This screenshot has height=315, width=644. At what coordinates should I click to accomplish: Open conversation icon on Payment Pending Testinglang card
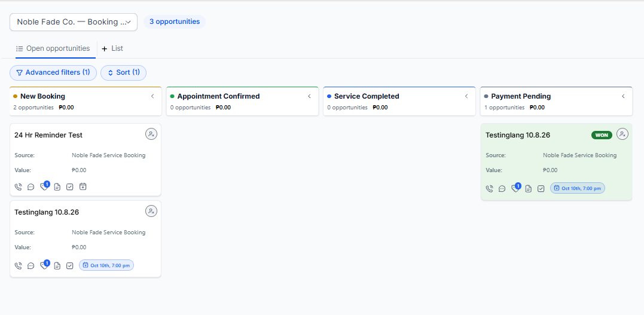(x=502, y=188)
